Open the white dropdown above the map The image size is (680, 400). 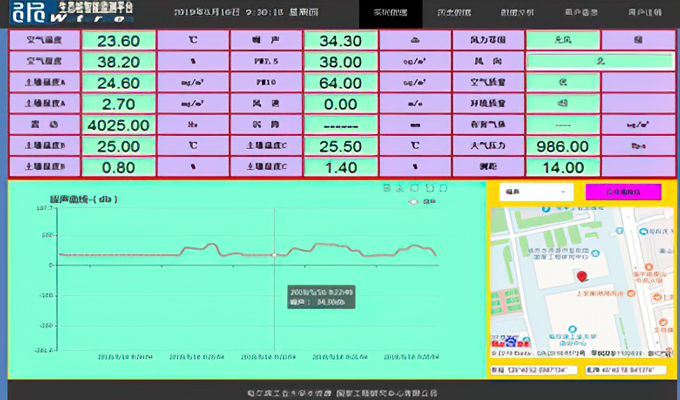coord(534,191)
